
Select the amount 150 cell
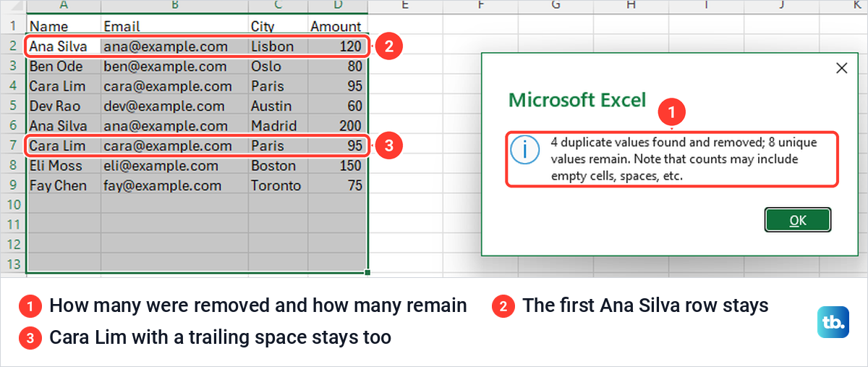[338, 166]
